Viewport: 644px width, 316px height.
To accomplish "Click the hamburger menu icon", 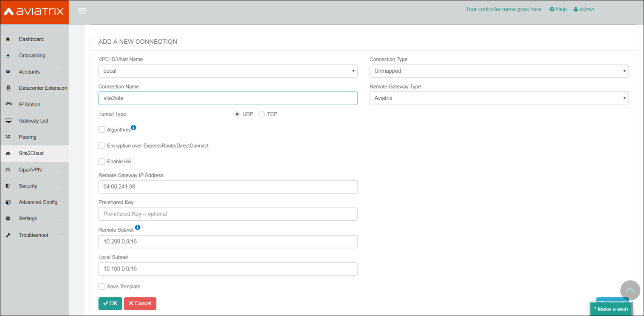I will tap(82, 11).
